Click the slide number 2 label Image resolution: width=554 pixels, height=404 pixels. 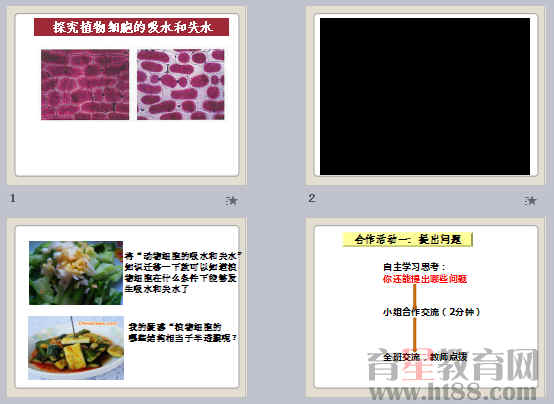[311, 198]
